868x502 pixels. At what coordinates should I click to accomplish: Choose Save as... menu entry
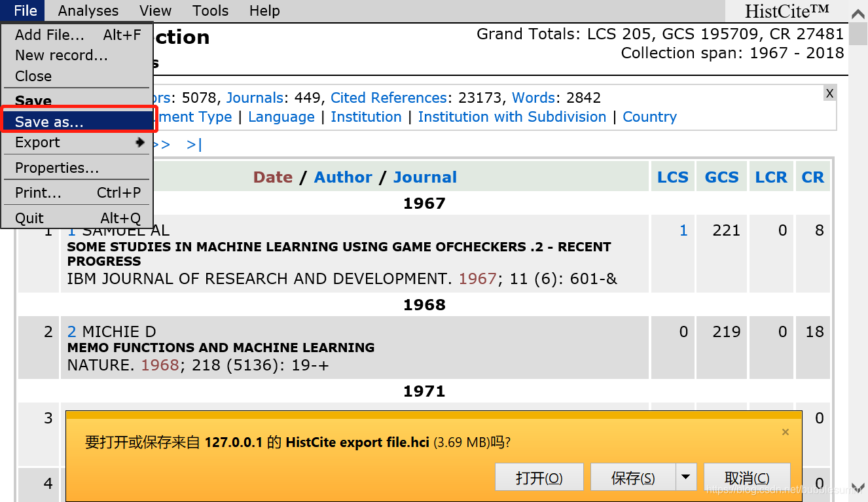click(77, 122)
